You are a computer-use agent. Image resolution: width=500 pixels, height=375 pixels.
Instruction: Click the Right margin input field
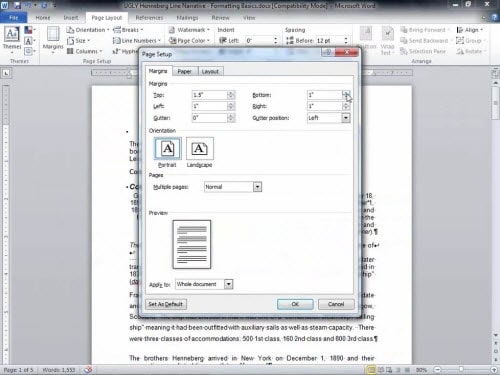tap(325, 106)
